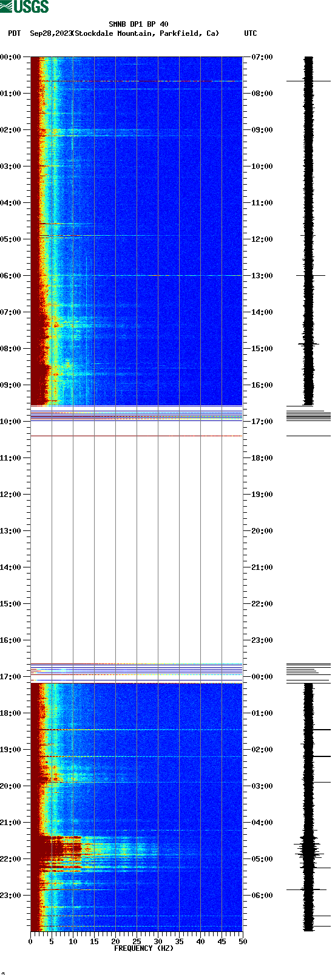Click the UTC time label 14:00
This screenshot has width=335, height=980.
(x=262, y=312)
